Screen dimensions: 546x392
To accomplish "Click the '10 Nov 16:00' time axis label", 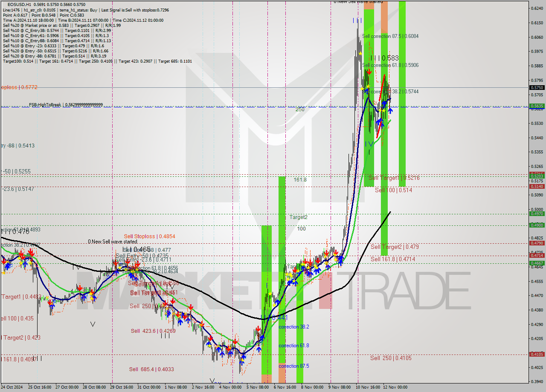I will pyautogui.click(x=369, y=387).
